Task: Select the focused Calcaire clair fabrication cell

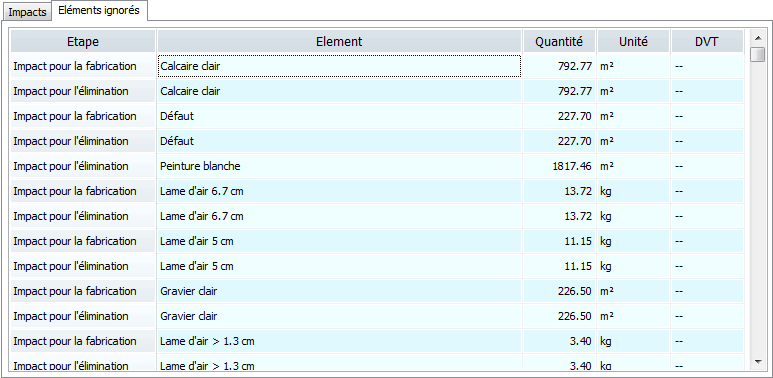Action: [339, 66]
